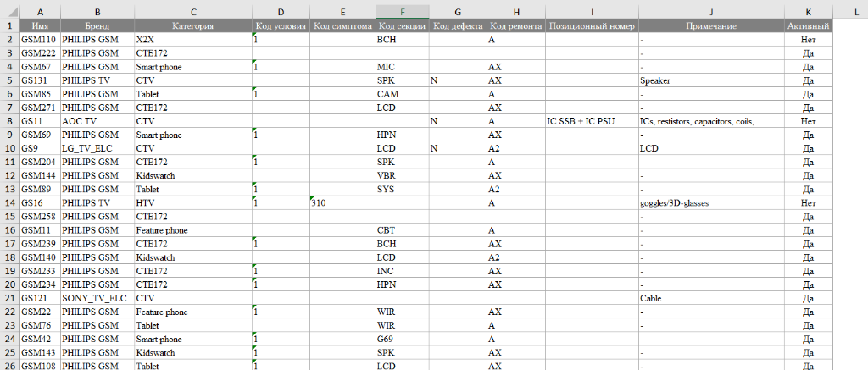Select 'Нет' in GSM110 row

808,40
